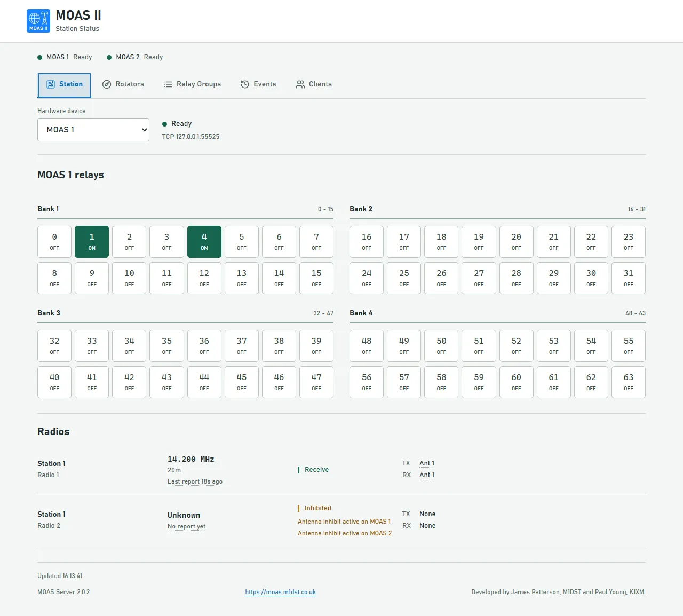Image resolution: width=683 pixels, height=616 pixels.
Task: Toggle relay 59
Action: click(479, 382)
